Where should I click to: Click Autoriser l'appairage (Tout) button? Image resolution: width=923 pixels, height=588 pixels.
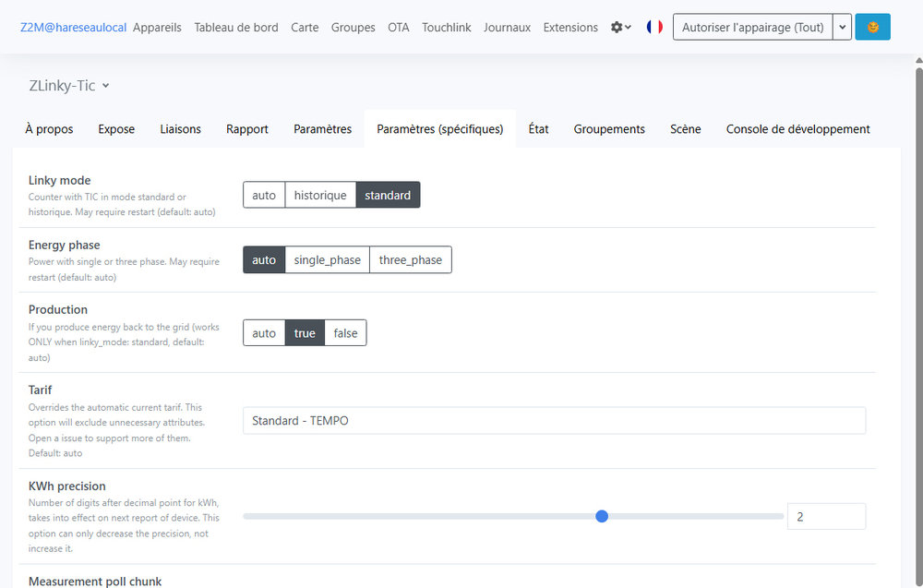(x=753, y=27)
